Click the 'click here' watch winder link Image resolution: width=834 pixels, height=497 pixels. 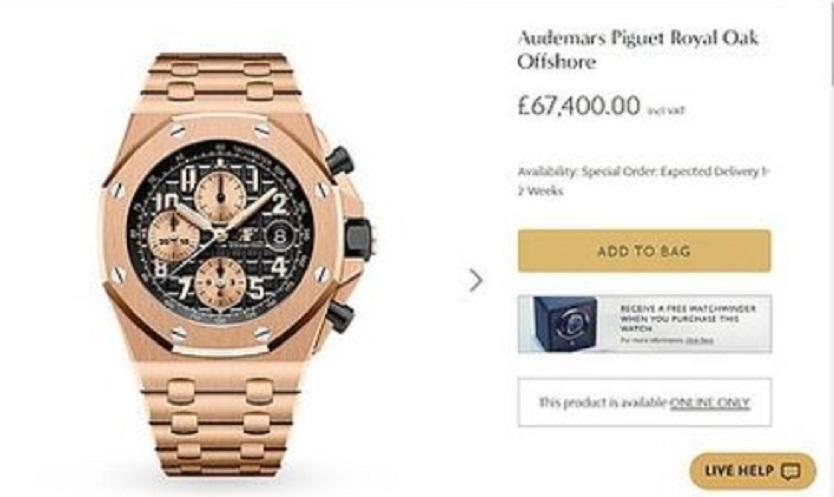[x=699, y=339]
